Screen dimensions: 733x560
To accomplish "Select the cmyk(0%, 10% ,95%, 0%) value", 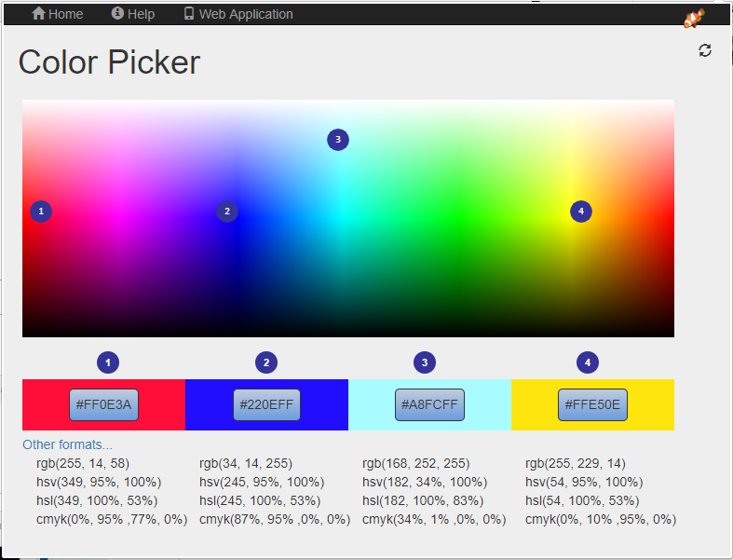I will (601, 519).
